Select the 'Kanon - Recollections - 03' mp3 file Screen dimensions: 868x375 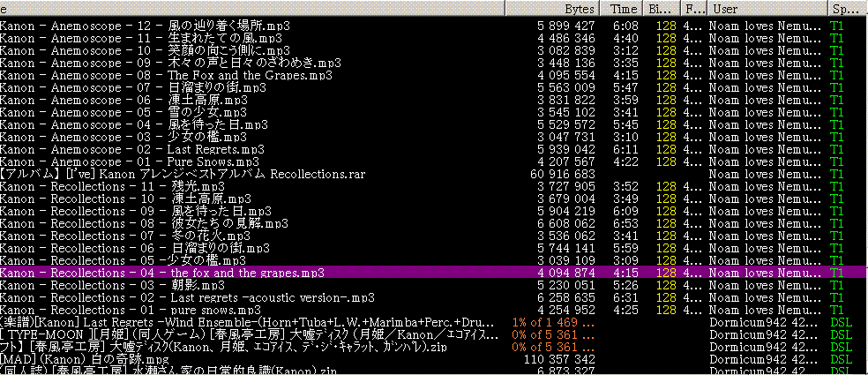(x=112, y=285)
